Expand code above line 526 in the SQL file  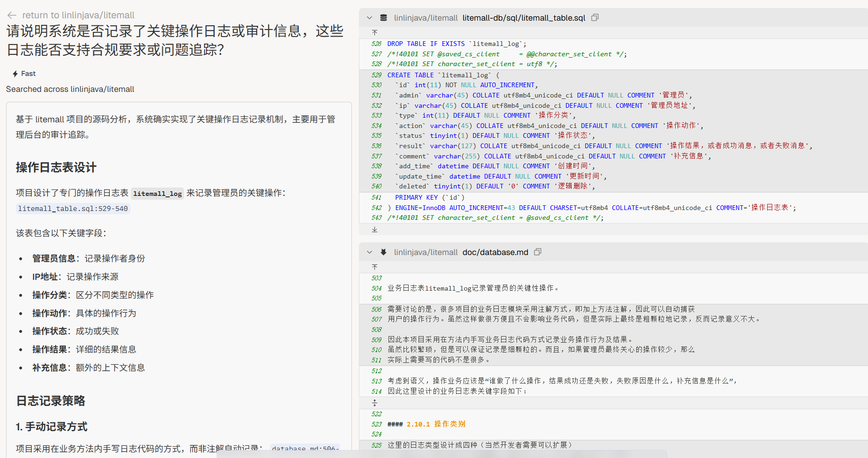pos(374,33)
